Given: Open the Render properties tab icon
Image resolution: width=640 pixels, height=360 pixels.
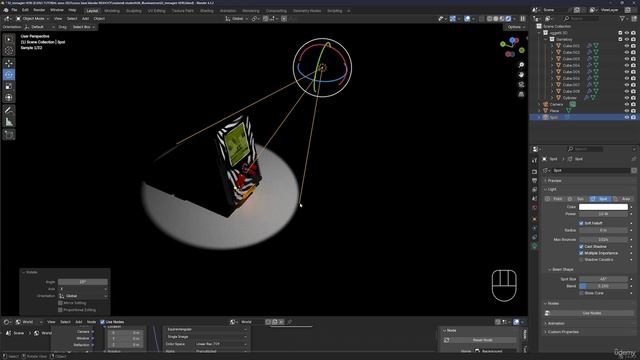Looking at the screenshot, I should pyautogui.click(x=534, y=171).
